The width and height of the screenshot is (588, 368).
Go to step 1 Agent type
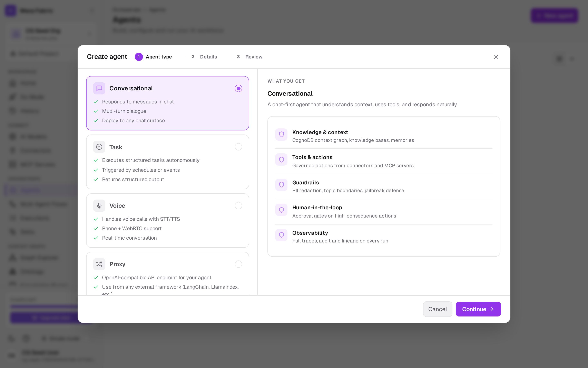tap(153, 57)
